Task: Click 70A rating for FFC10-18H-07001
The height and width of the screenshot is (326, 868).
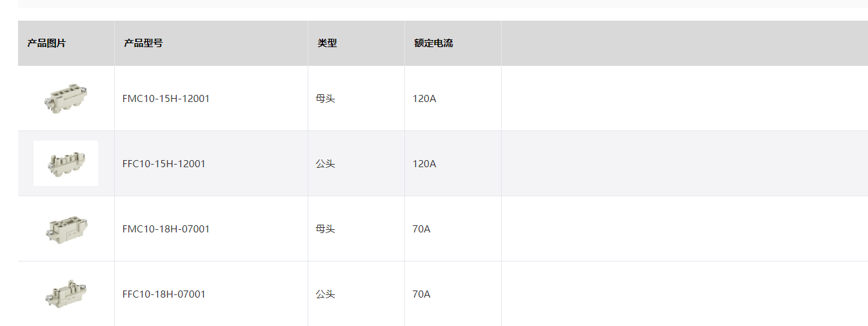Action: 421,294
